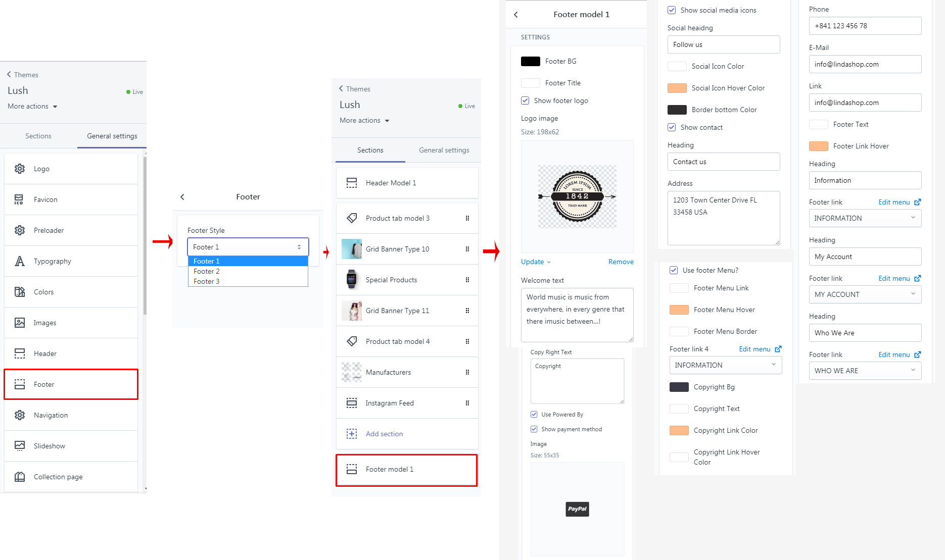Click the Phone number input field
The height and width of the screenshot is (560, 945).
click(865, 26)
